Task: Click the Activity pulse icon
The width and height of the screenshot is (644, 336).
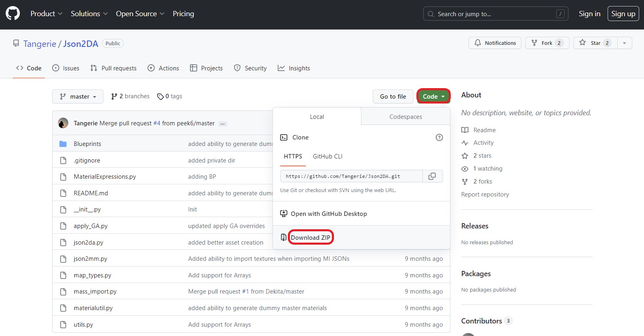Action: 465,143
